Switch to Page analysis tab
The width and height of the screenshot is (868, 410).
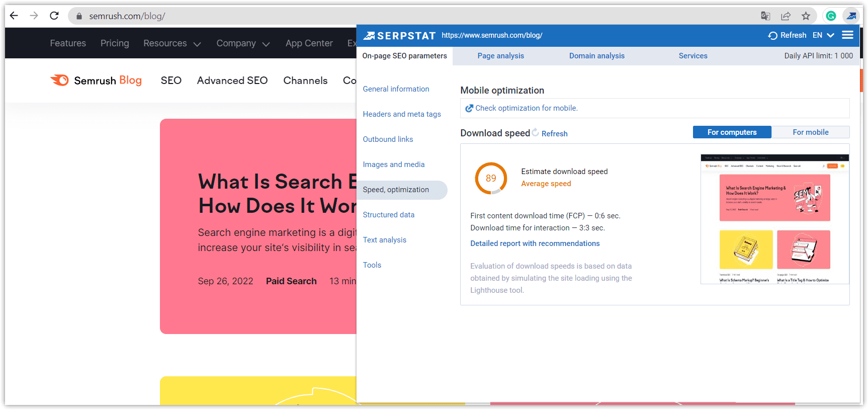point(500,56)
